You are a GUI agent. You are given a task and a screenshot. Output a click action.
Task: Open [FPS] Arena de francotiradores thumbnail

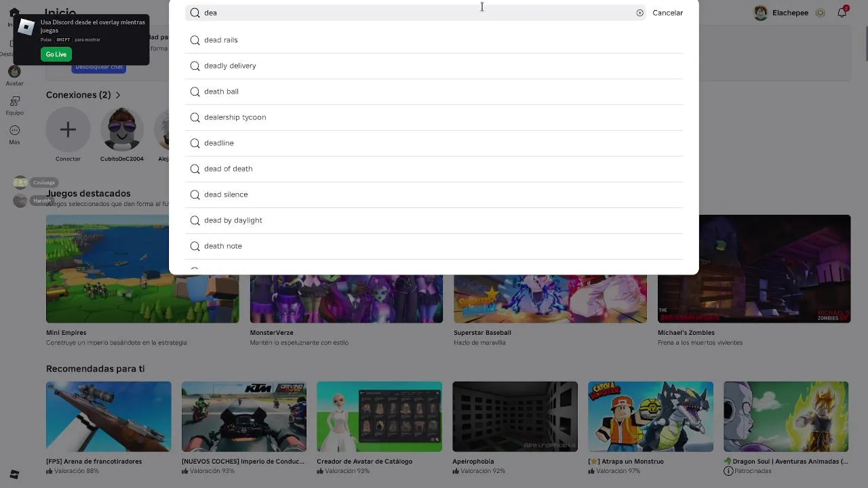click(x=108, y=416)
